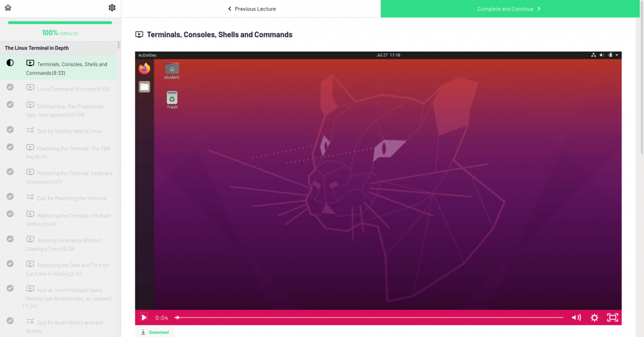Image resolution: width=644 pixels, height=337 pixels.
Task: Click speaker icon in video's Ubuntu top bar
Action: coord(602,55)
